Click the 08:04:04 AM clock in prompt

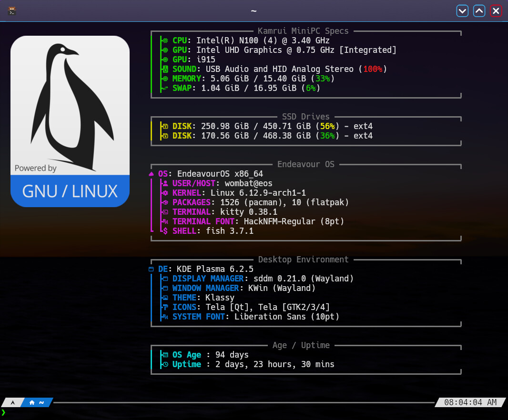coord(470,402)
